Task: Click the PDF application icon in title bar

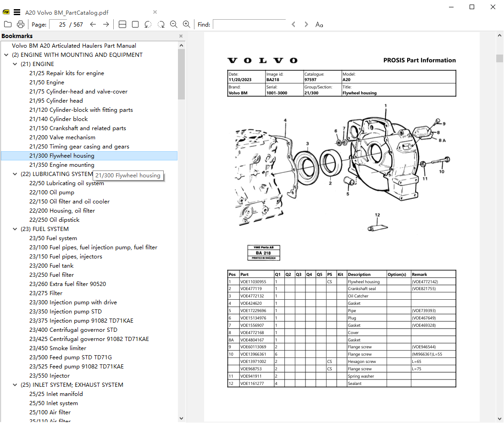Action: click(x=6, y=12)
